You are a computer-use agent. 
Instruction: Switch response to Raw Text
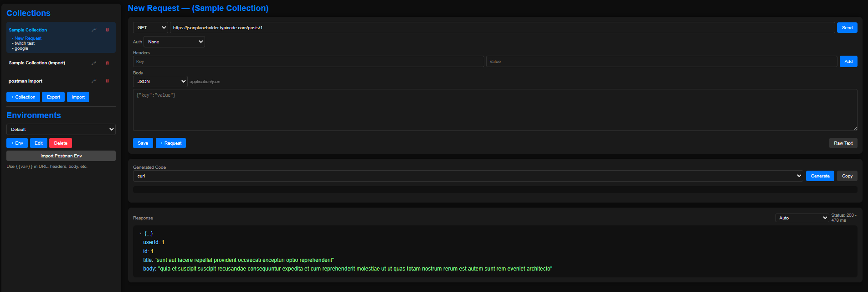[843, 143]
